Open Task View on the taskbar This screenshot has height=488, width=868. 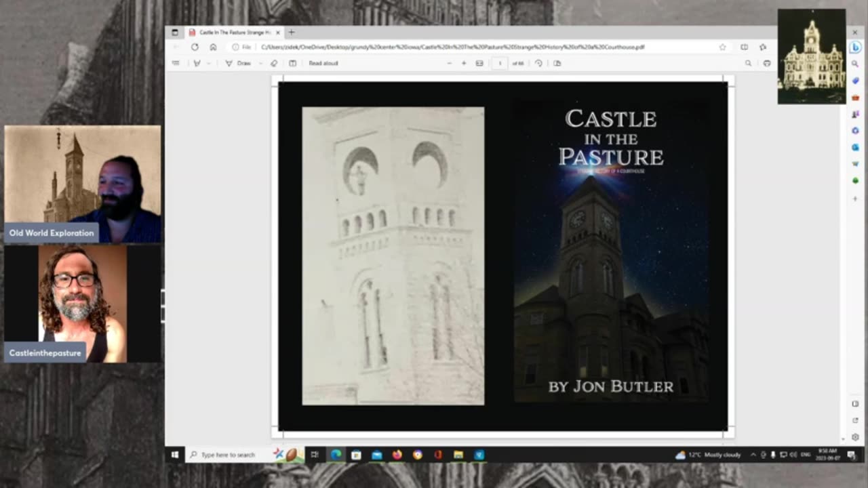click(x=315, y=455)
